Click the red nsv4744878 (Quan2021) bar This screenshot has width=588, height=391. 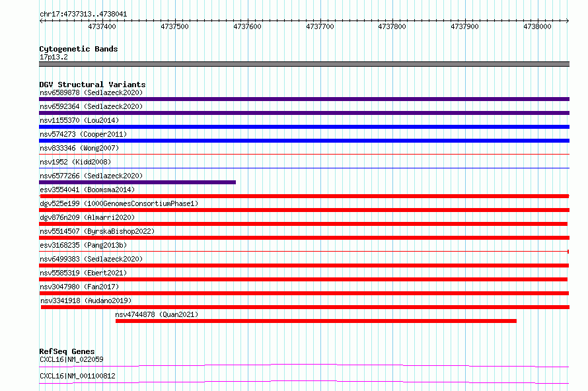316,321
